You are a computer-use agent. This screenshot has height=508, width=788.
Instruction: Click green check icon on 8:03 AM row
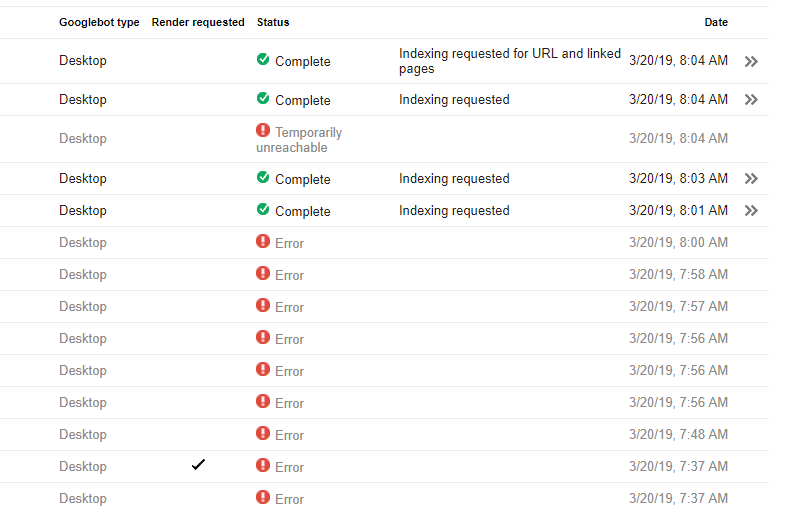click(x=263, y=178)
